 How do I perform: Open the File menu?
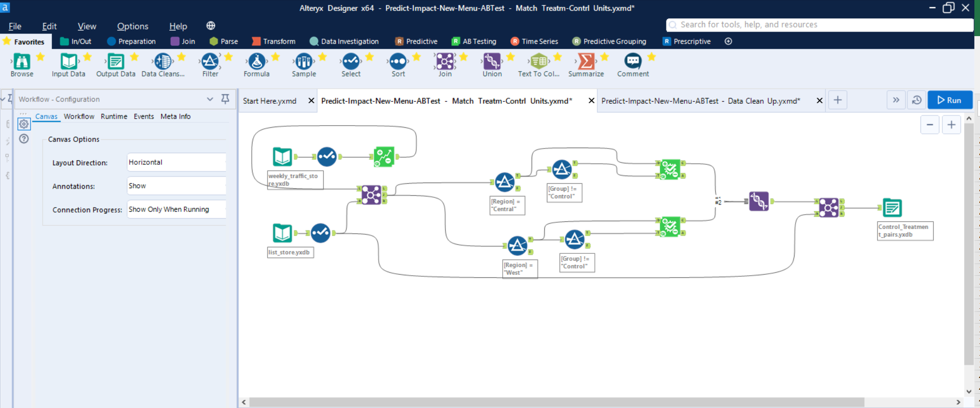tap(15, 26)
